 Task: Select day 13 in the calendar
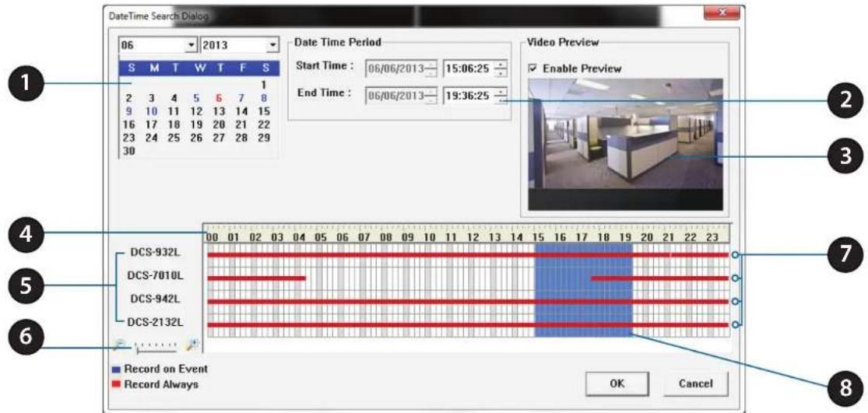(x=219, y=110)
